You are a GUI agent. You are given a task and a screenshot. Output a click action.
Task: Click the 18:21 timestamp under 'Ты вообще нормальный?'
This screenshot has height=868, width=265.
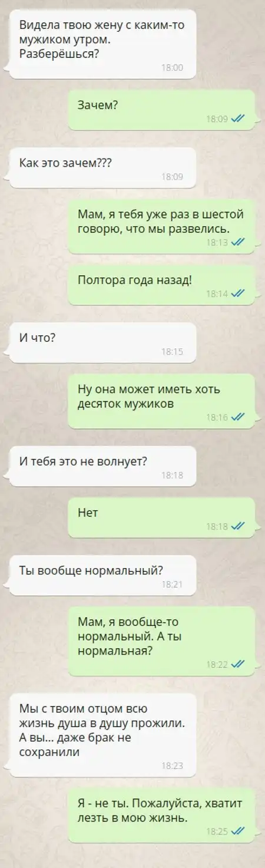tap(172, 585)
